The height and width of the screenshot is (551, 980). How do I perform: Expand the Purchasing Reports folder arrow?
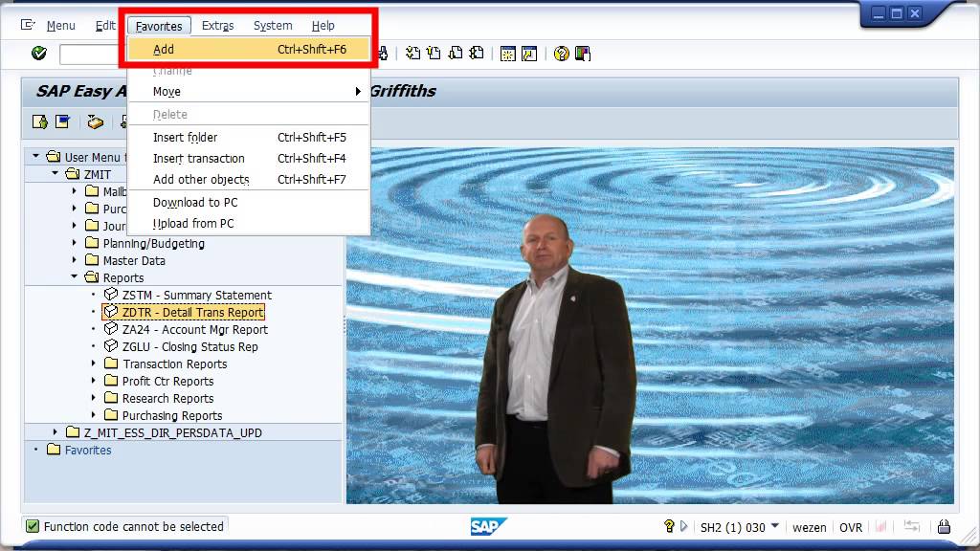coord(94,415)
